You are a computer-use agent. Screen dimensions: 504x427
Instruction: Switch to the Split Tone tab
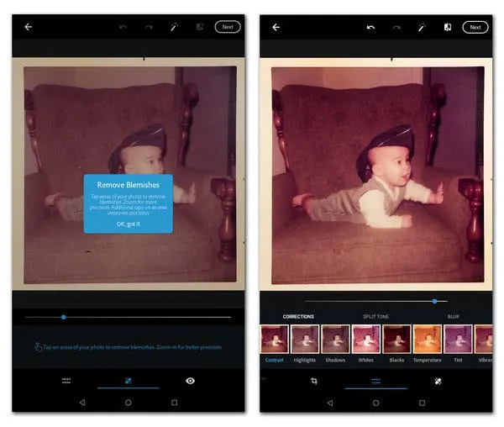pos(375,317)
